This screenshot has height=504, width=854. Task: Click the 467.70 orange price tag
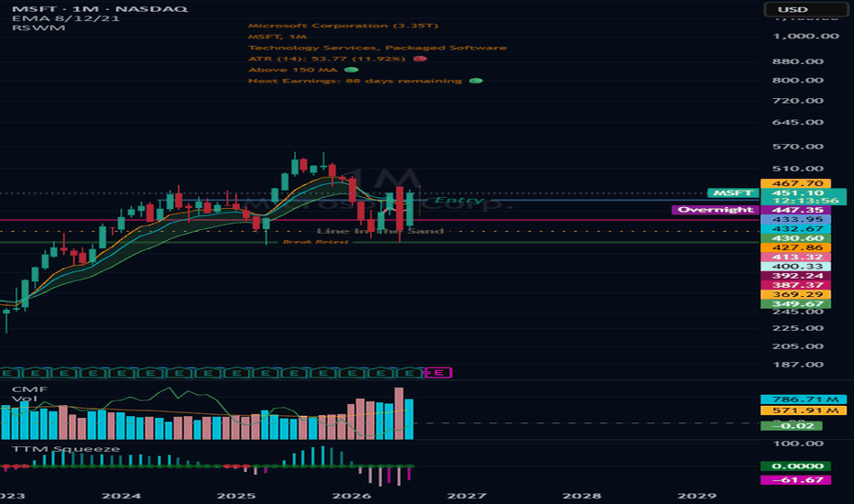[x=795, y=183]
